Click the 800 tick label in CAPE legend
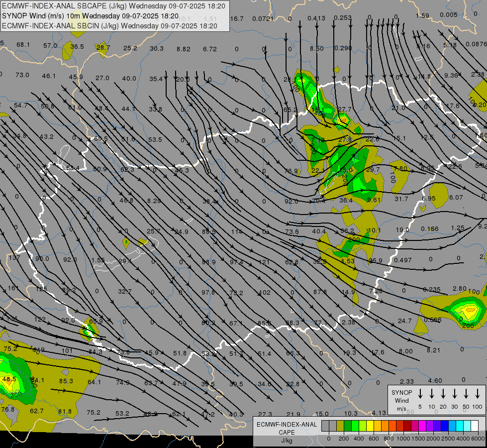 click(x=389, y=439)
